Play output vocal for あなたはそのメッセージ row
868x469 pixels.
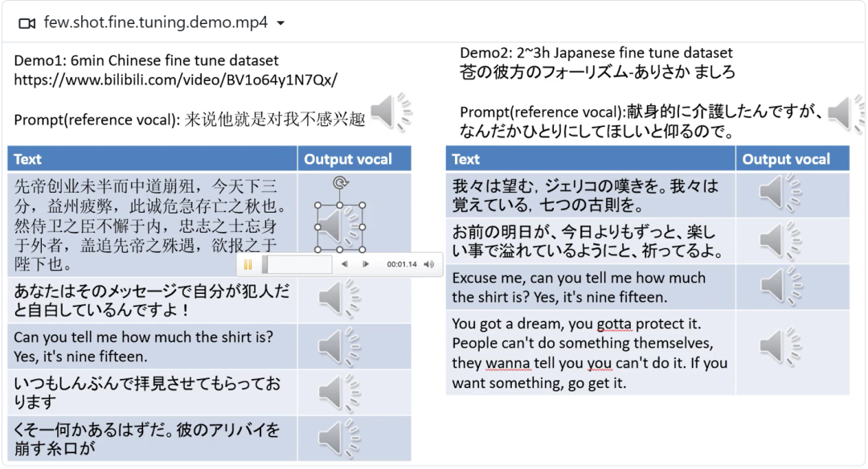pyautogui.click(x=339, y=299)
